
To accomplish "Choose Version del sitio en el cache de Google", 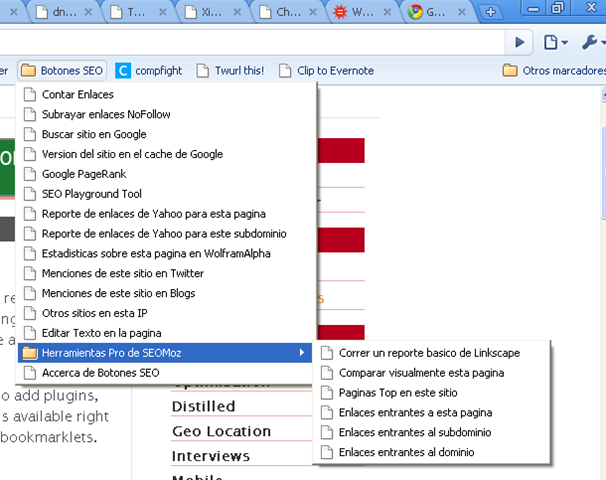I will 167,154.
